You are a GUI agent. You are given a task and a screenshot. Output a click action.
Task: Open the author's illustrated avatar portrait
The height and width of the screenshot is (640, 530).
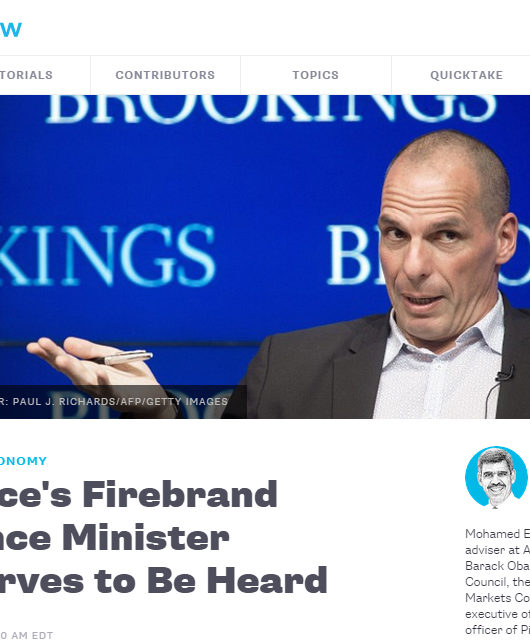pyautogui.click(x=496, y=477)
